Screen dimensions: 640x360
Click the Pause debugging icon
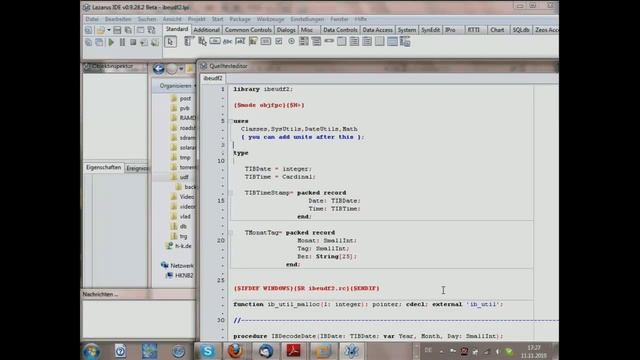[122, 42]
